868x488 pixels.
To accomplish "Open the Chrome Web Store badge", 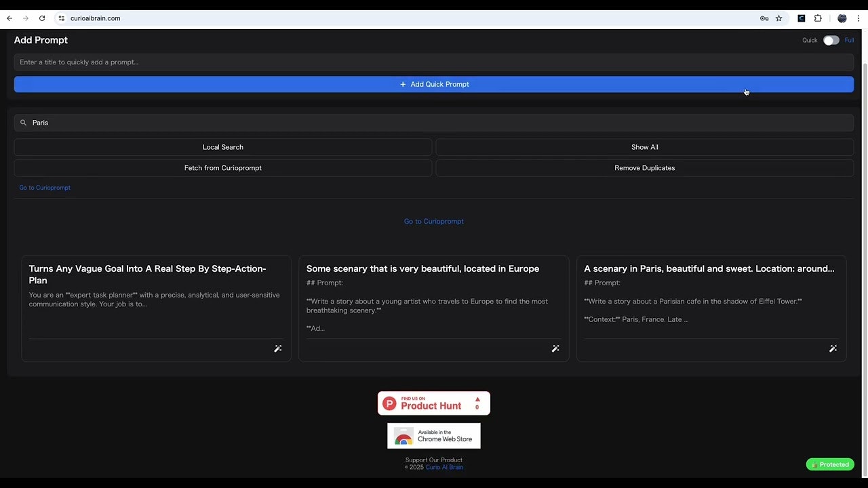I will coord(434,436).
